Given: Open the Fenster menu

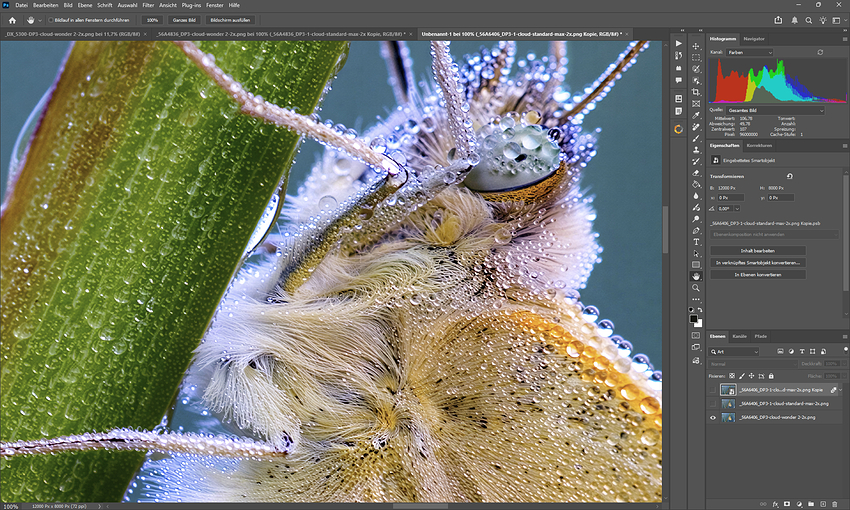Looking at the screenshot, I should [x=215, y=5].
